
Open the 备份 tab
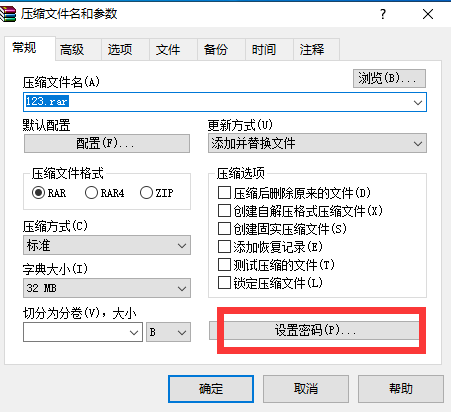click(x=216, y=50)
